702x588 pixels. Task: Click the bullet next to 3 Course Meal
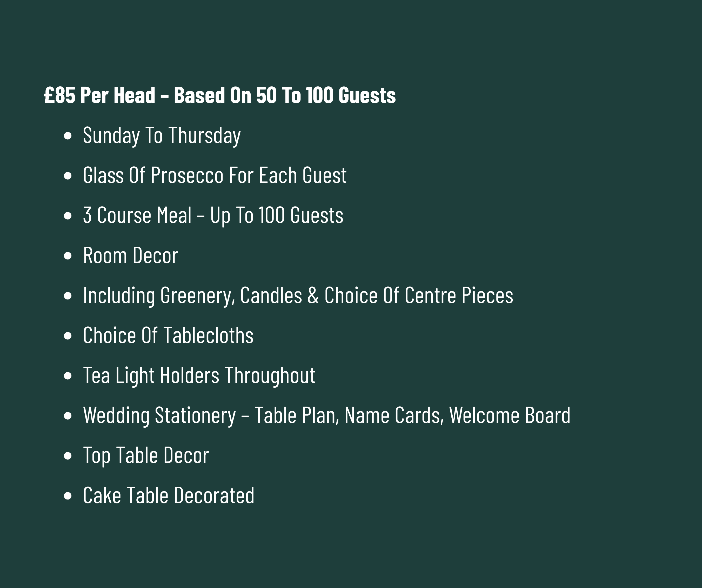pos(68,215)
